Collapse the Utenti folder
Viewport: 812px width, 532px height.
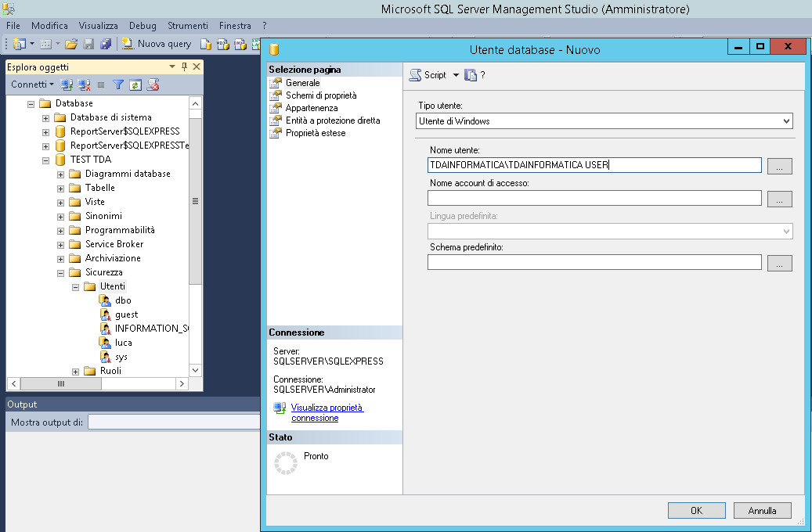coord(76,287)
